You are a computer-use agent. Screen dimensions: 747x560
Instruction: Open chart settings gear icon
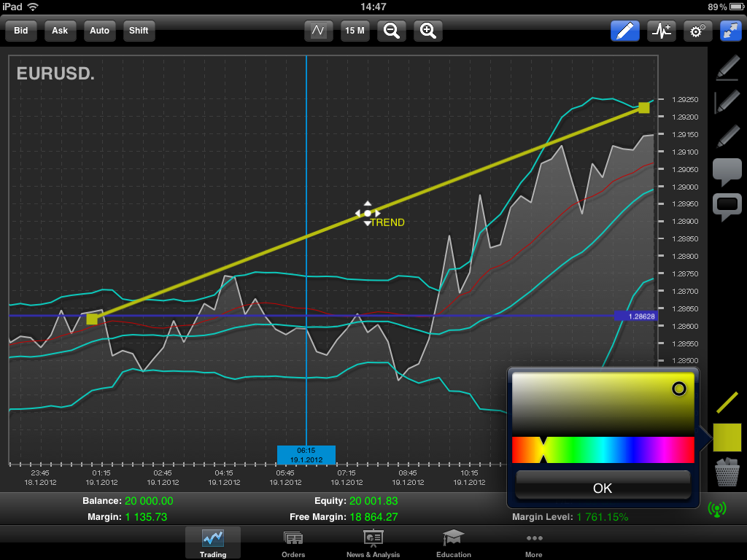697,31
